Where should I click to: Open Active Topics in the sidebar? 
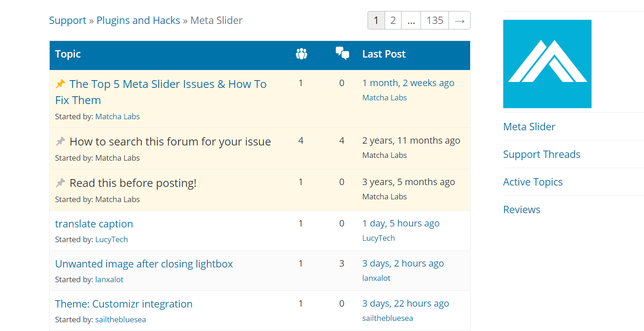[533, 182]
